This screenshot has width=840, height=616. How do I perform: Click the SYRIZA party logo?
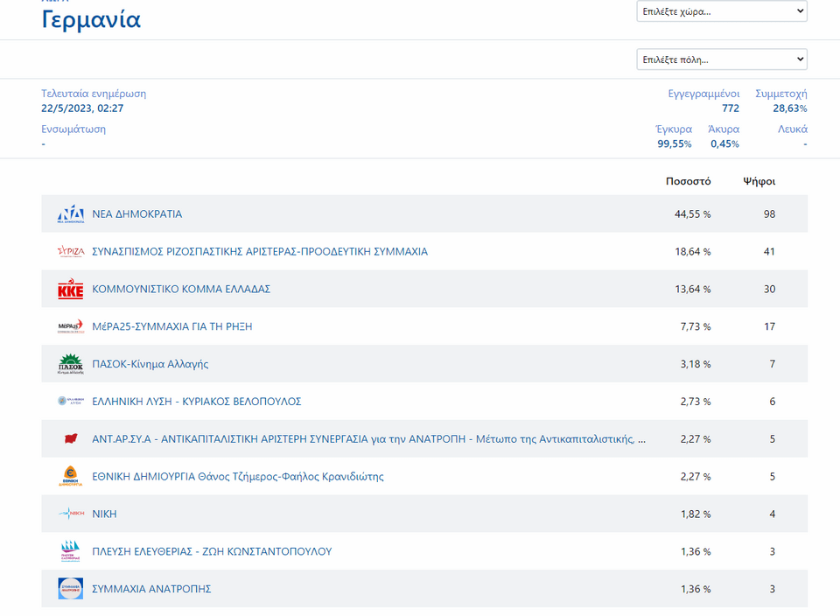tap(71, 251)
